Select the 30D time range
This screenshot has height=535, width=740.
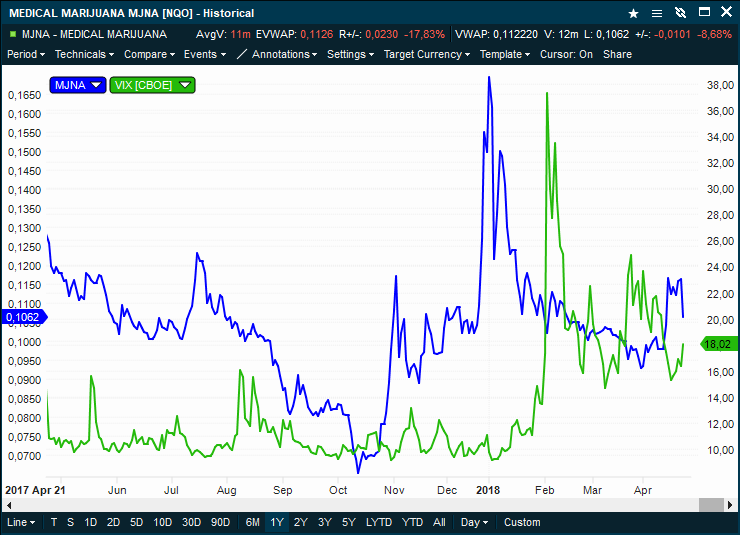click(x=191, y=522)
